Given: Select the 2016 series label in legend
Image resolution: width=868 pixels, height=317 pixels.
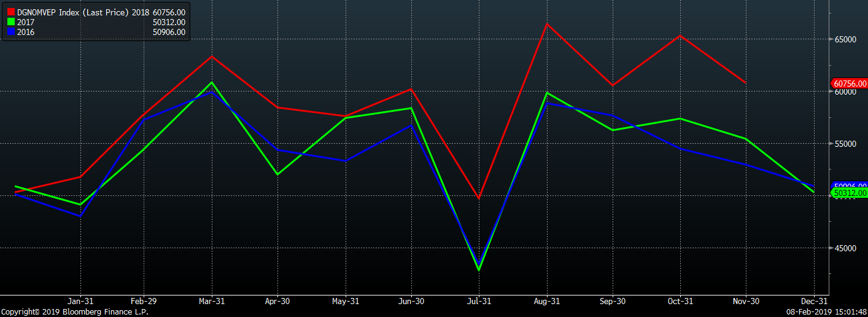Looking at the screenshot, I should [x=26, y=32].
